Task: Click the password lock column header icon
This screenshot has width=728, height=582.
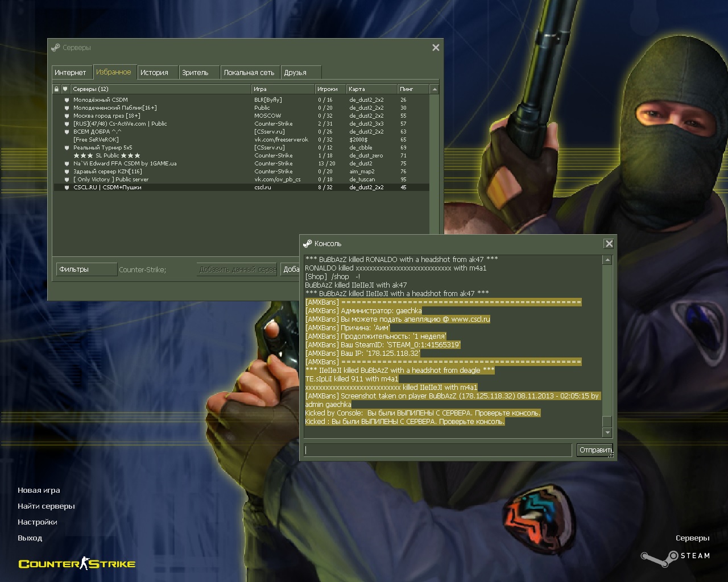Action: tap(56, 89)
